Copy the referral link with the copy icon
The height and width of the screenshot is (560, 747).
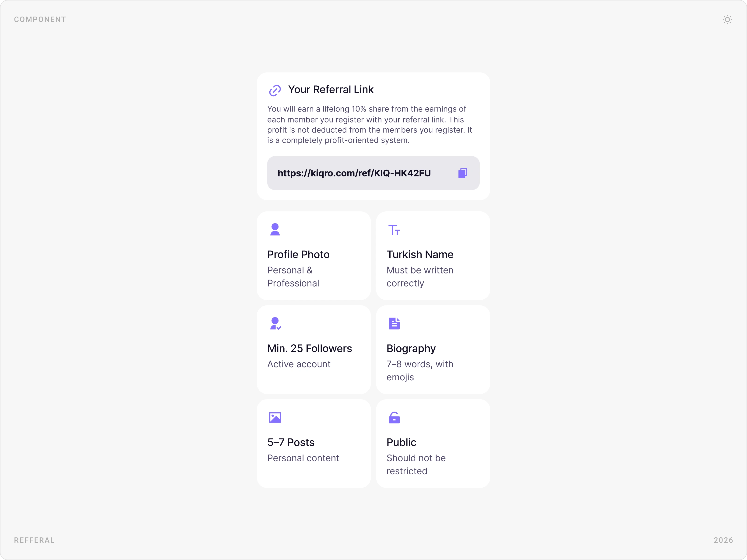(x=463, y=173)
